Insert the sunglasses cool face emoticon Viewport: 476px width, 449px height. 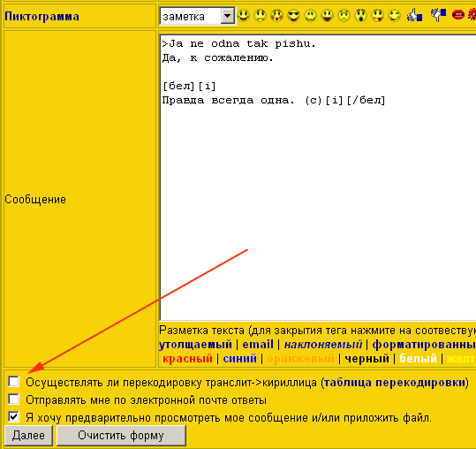coord(293,16)
